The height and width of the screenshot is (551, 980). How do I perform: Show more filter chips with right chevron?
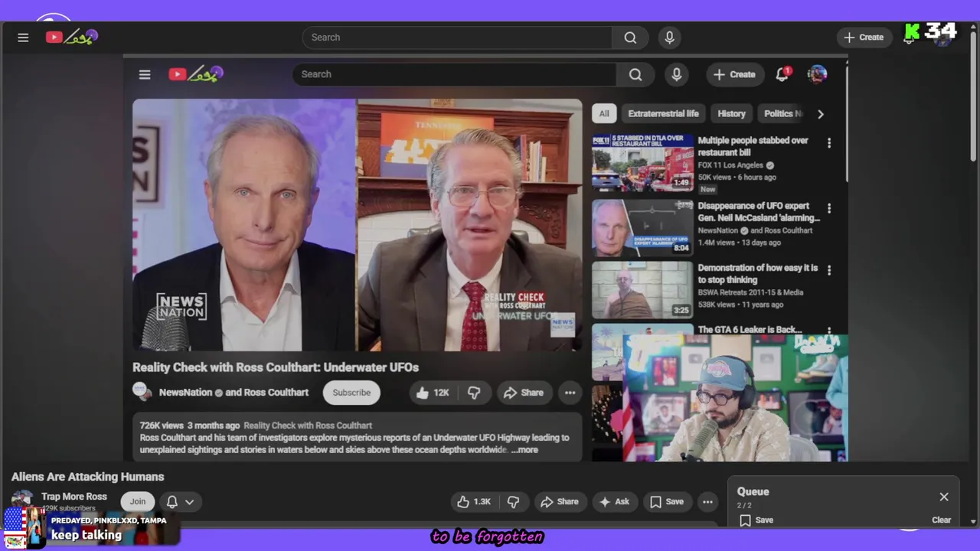pos(820,114)
